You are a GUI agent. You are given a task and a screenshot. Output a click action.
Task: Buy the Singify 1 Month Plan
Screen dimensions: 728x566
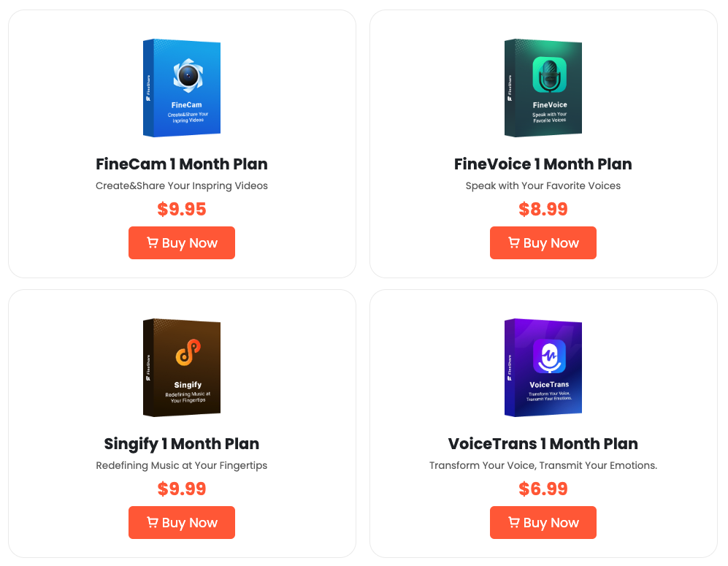click(x=182, y=522)
